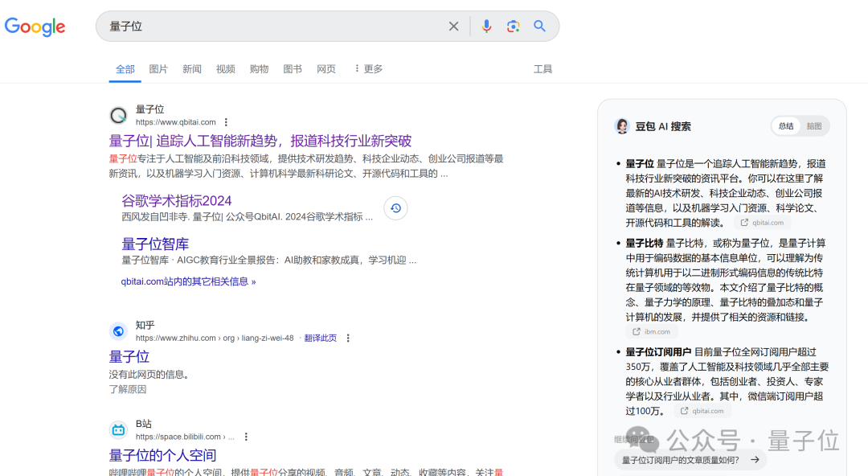Click https://www.qbitai.com URL text
The height and width of the screenshot is (476, 868).
pyautogui.click(x=175, y=122)
